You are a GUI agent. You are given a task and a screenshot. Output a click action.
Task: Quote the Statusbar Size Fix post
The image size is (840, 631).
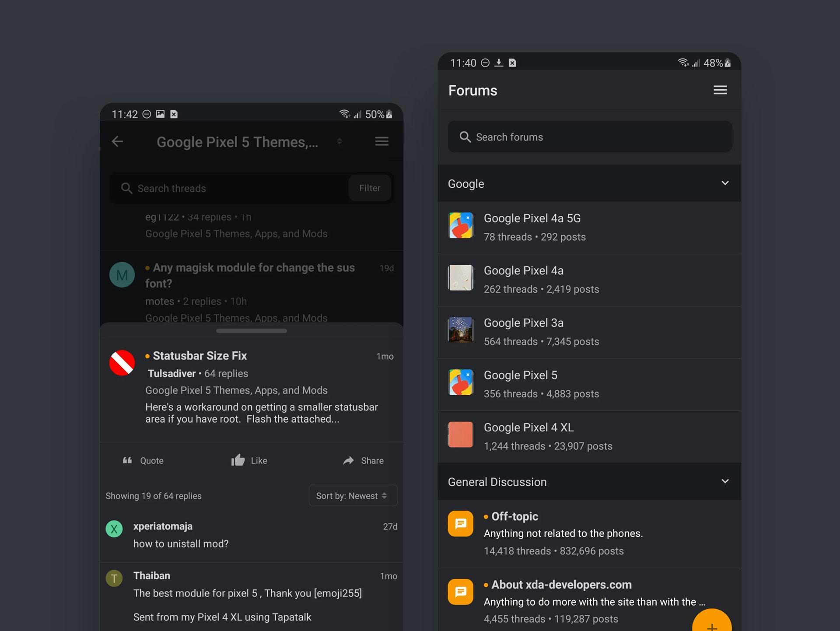[x=143, y=460]
